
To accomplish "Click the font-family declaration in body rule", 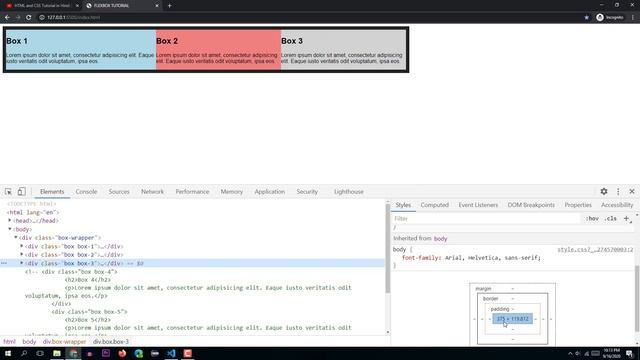I will [471, 258].
